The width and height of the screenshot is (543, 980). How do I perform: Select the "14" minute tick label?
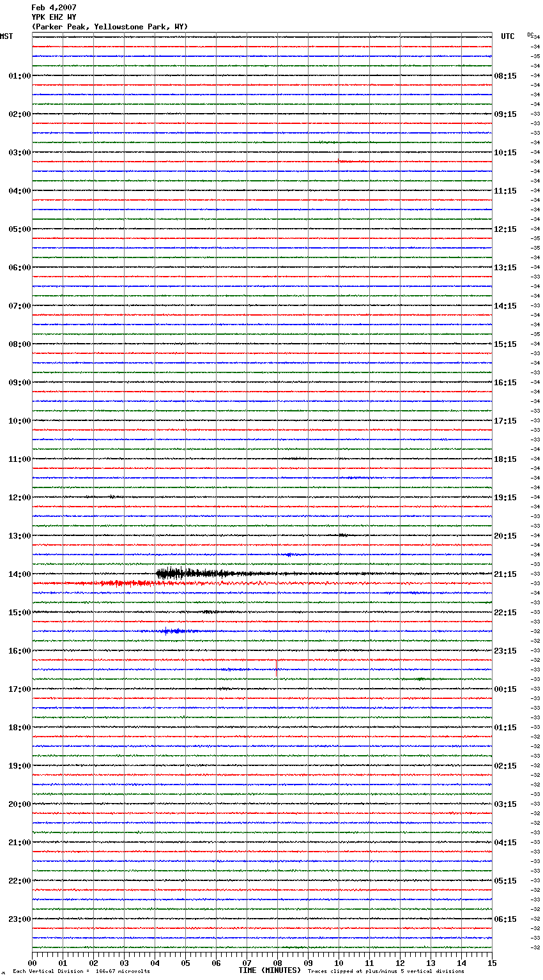461,963
